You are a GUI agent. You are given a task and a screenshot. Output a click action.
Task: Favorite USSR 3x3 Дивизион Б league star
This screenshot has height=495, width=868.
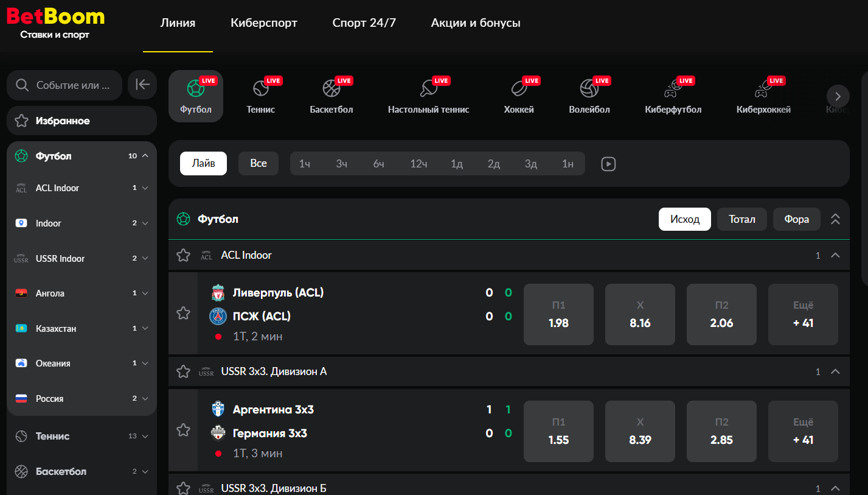click(183, 488)
